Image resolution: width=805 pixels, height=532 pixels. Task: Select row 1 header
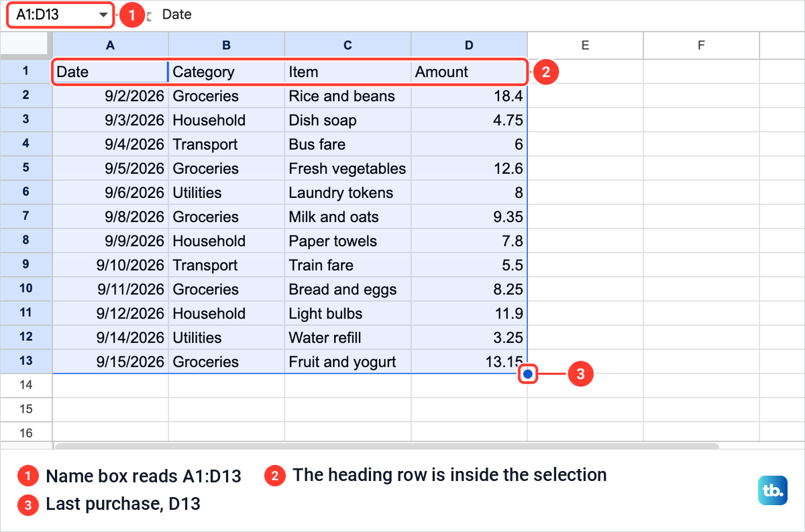pyautogui.click(x=26, y=72)
